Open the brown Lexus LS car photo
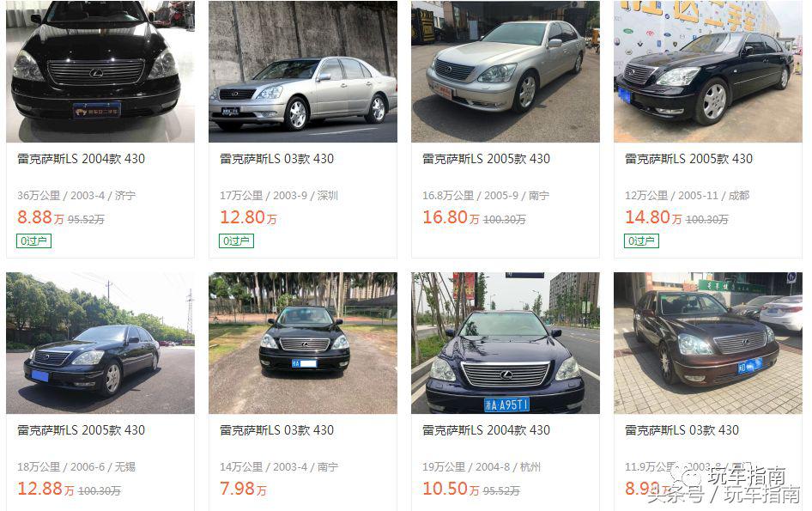Image resolution: width=812 pixels, height=511 pixels. (708, 343)
